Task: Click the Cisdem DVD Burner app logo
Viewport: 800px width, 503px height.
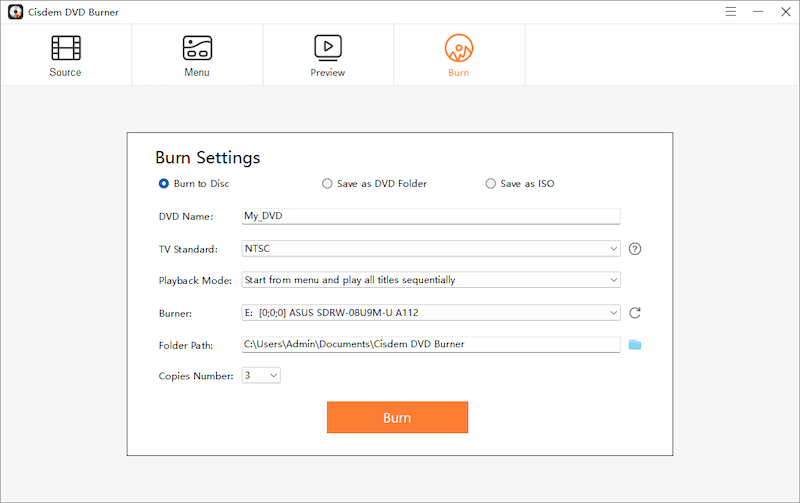Action: (x=15, y=11)
